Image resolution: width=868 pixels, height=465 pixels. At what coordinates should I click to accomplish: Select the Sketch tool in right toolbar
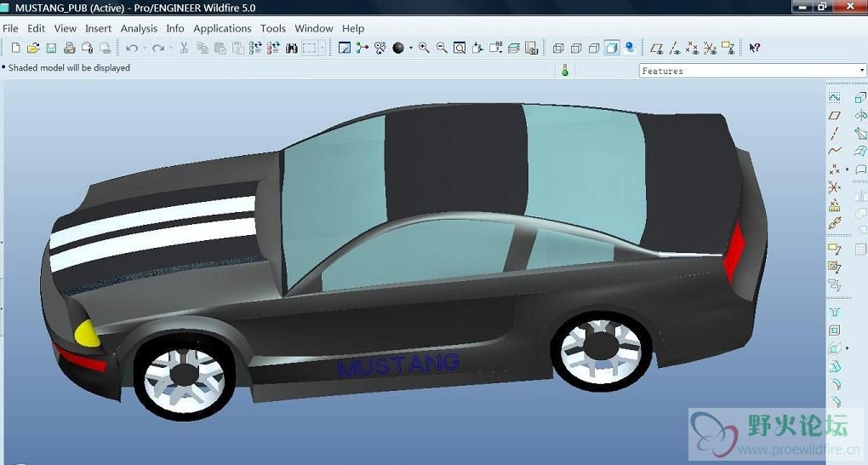tap(834, 98)
